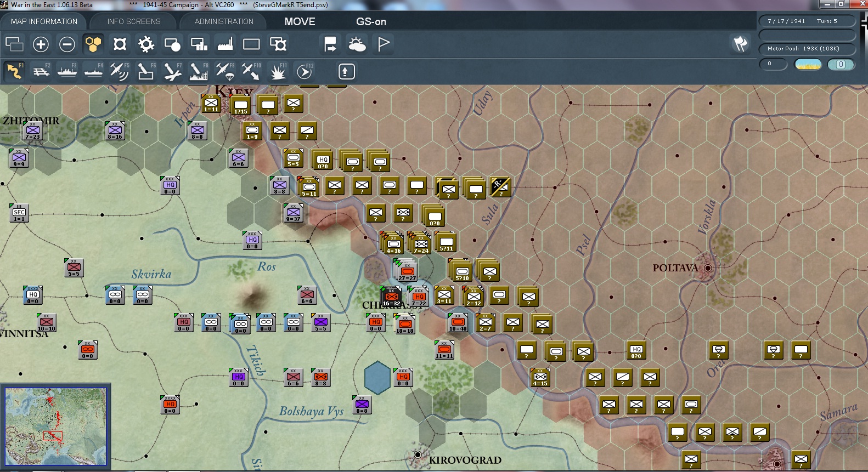The image size is (868, 472).
Task: Click the date and Turn 5 display
Action: coord(807,21)
